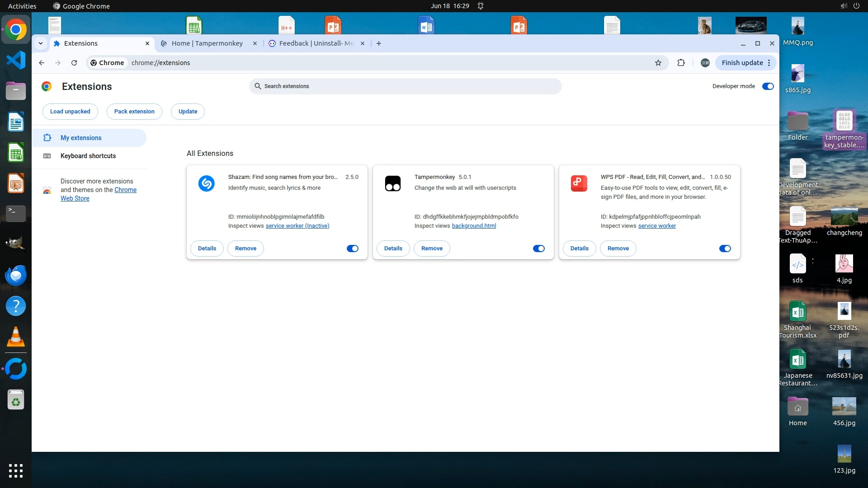This screenshot has height=488, width=868.
Task: Expand the tab search dropdown arrow
Action: (x=41, y=43)
